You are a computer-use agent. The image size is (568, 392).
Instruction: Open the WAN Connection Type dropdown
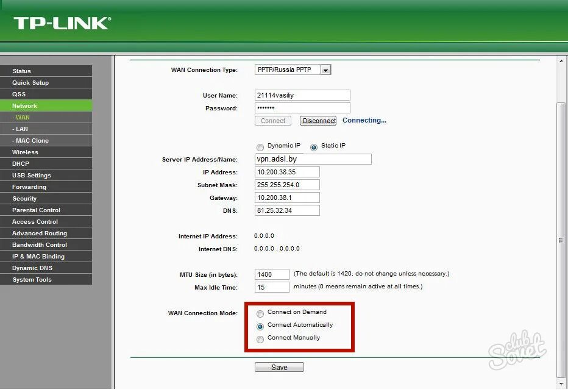pos(293,69)
